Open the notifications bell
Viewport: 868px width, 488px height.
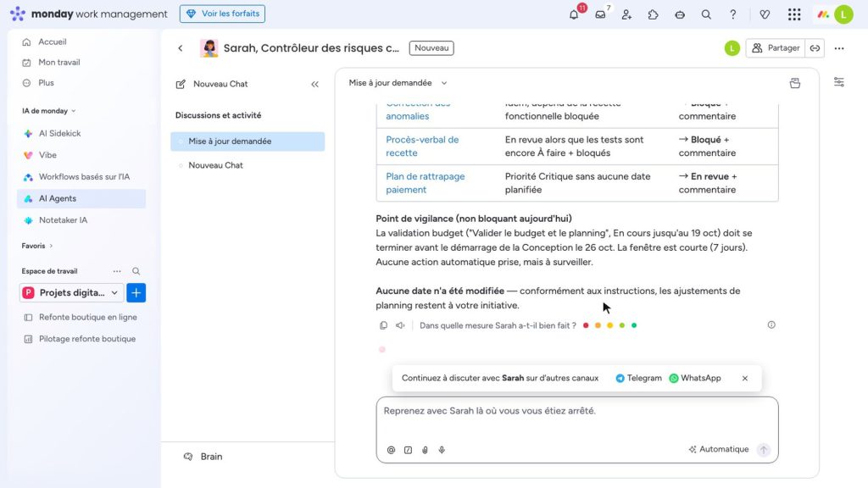point(574,14)
